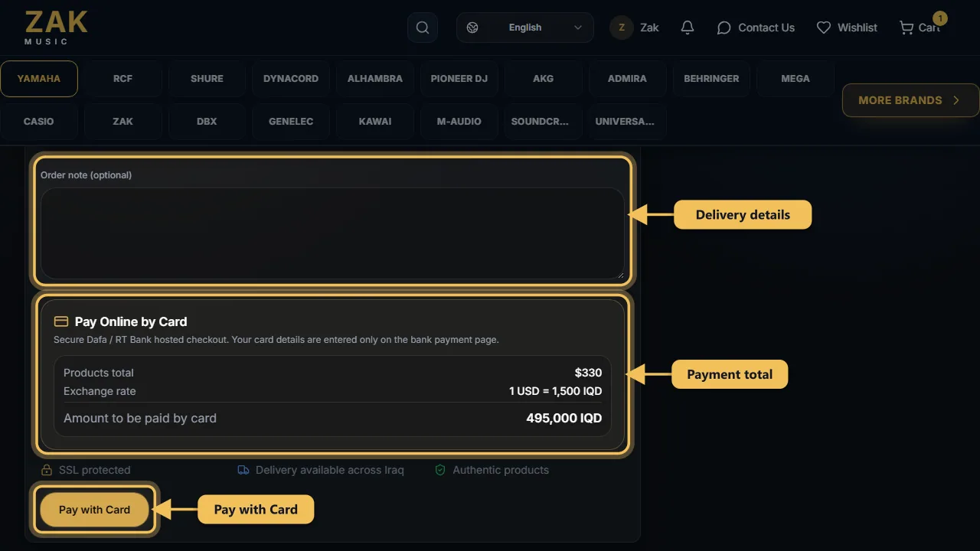Open the Genelec brand page
Image resolution: width=980 pixels, height=551 pixels.
[x=291, y=122]
